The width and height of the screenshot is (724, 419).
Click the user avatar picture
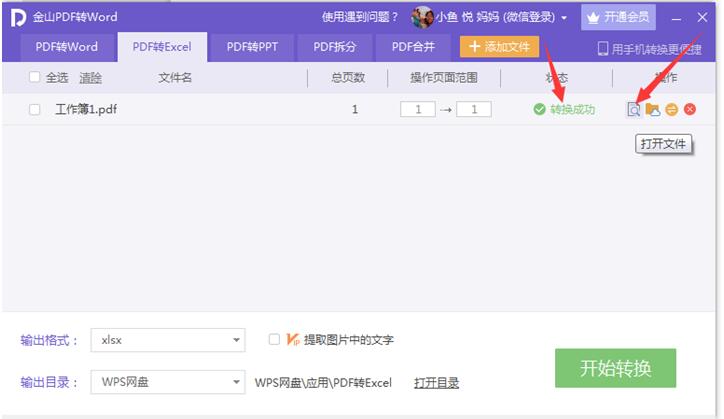pyautogui.click(x=422, y=18)
